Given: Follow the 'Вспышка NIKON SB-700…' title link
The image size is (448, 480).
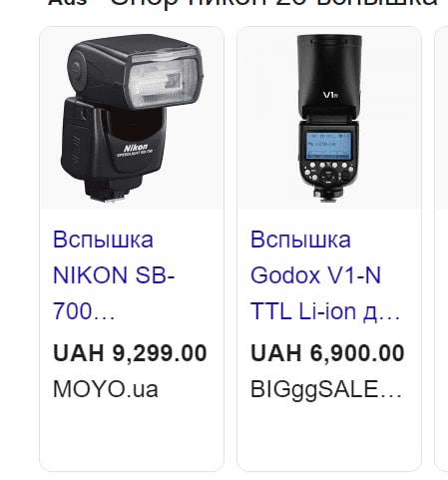Looking at the screenshot, I should (114, 275).
